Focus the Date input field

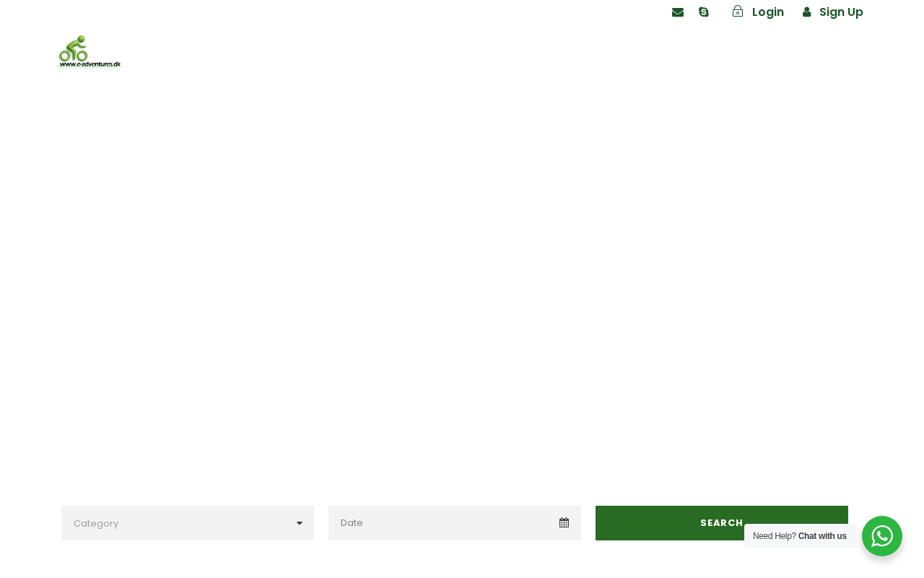click(x=455, y=523)
